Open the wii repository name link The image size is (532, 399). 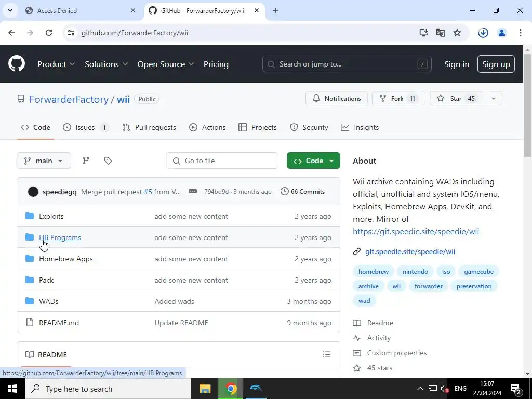pyautogui.click(x=123, y=99)
